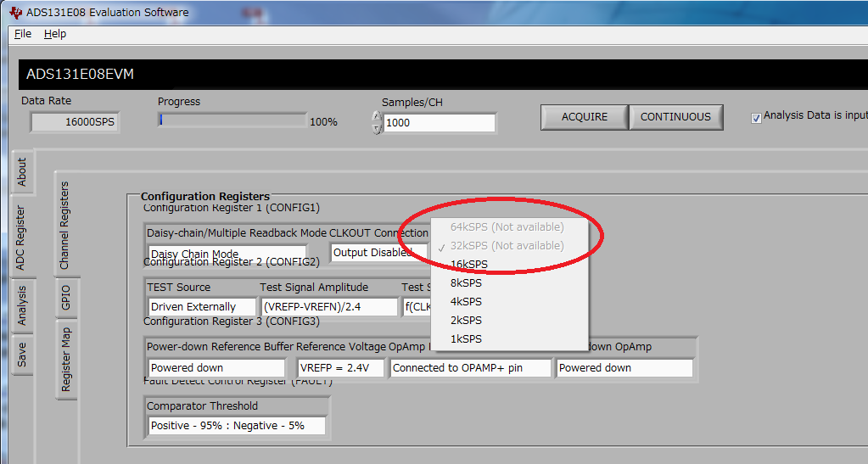Switch to the About tab
868x464 pixels.
coord(22,172)
